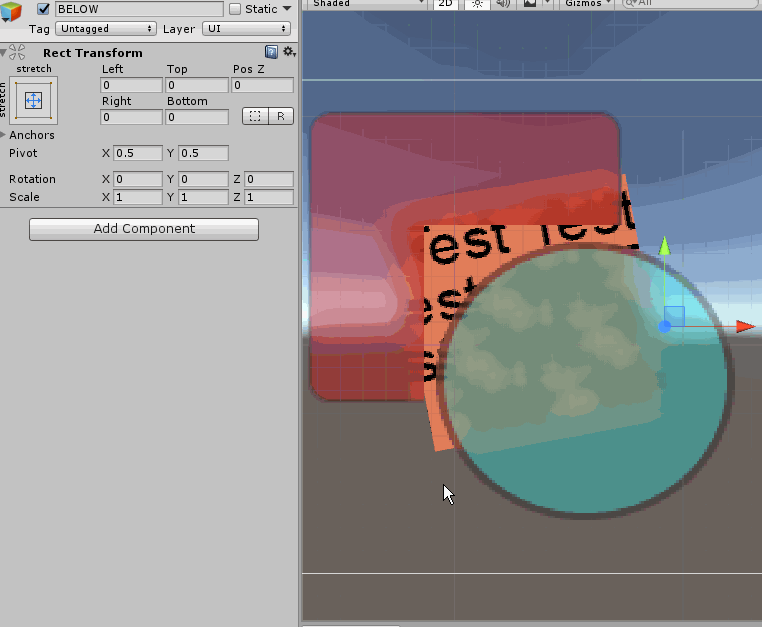Select the teal circle object in Scene

coord(586,381)
